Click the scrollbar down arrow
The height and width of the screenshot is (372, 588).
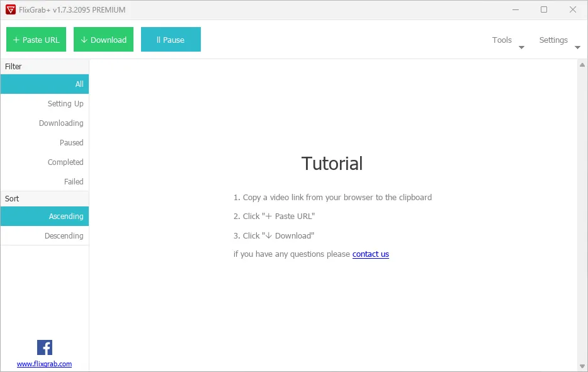tap(582, 366)
